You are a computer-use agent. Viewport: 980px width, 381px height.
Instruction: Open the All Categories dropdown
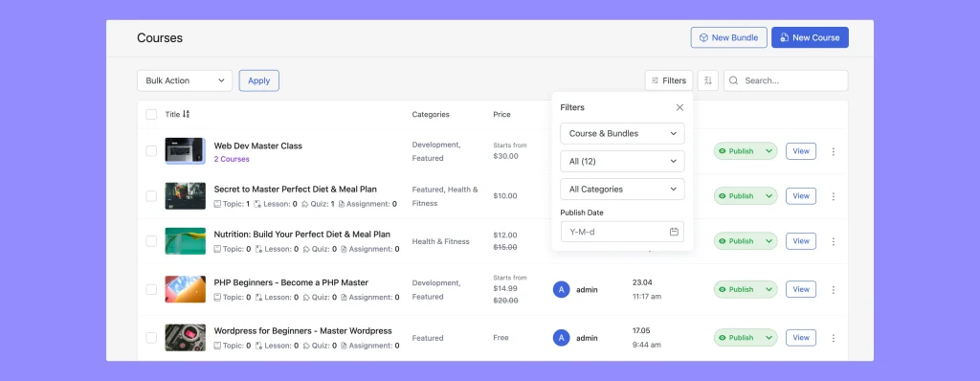pyautogui.click(x=622, y=189)
